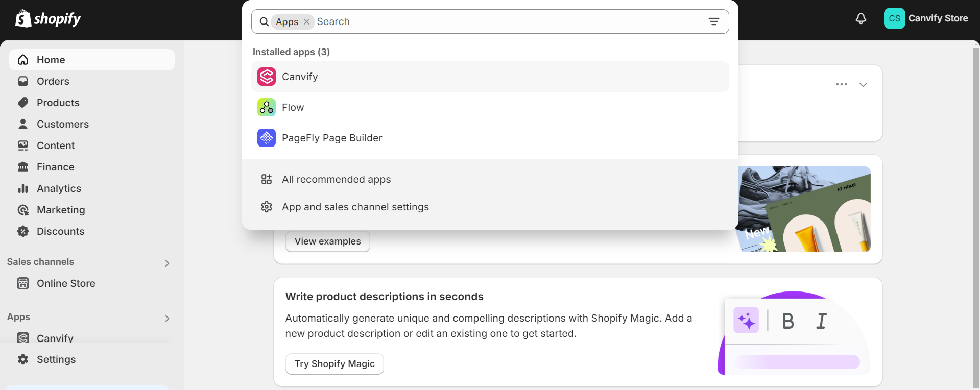Collapse the card with chevron arrow
Viewport: 980px width, 390px height.
click(863, 85)
